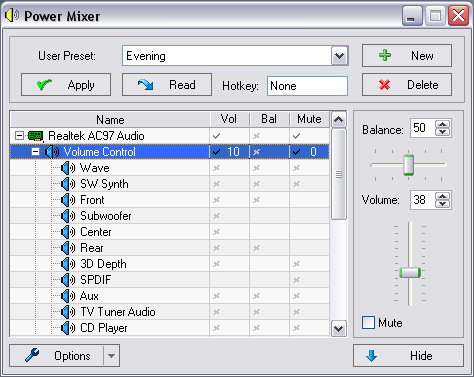Click the Wave speaker icon

point(68,168)
